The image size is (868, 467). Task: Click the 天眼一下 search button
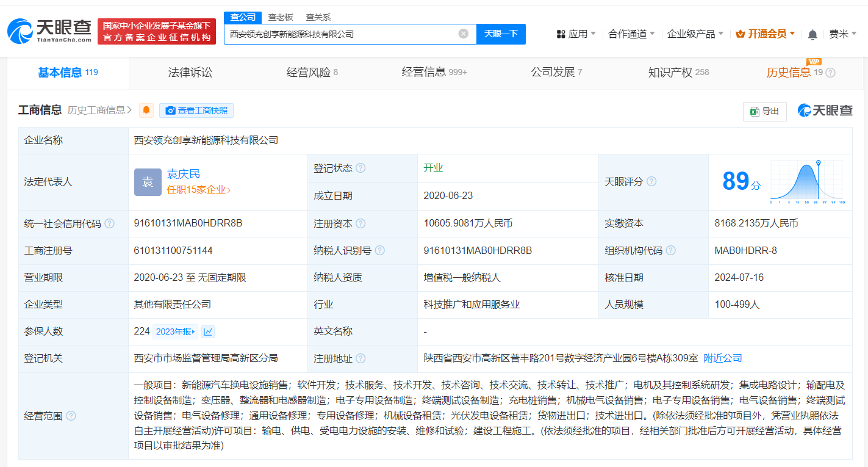[500, 34]
